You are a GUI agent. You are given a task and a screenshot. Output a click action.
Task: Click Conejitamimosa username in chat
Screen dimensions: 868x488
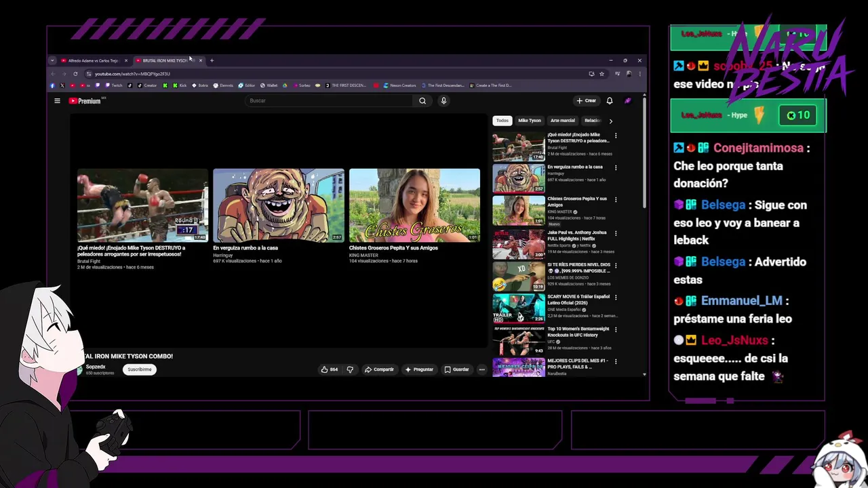tap(758, 148)
